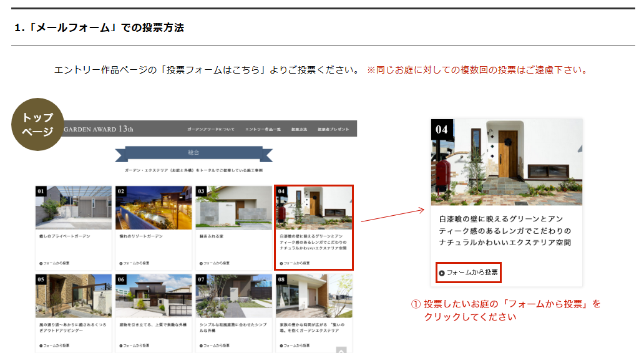Image resolution: width=644 pixels, height=358 pixels.
Task: Click the 01 number badge on the first garden photo
Action: click(x=41, y=191)
